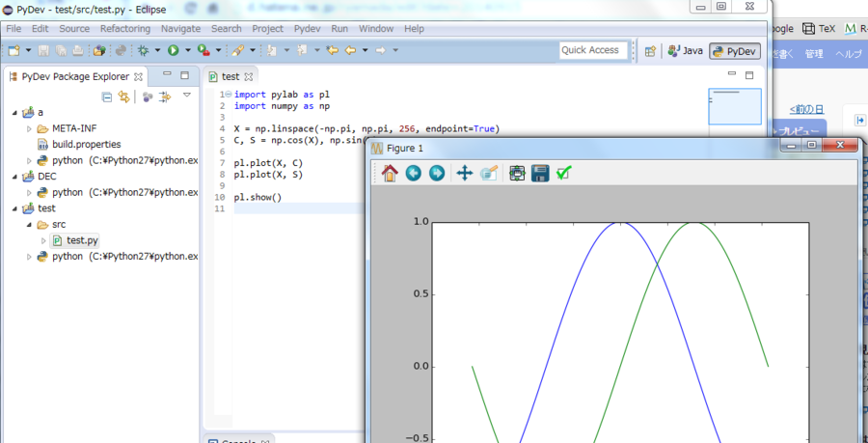Collapse the src folder node
The image size is (868, 443).
[x=29, y=225]
